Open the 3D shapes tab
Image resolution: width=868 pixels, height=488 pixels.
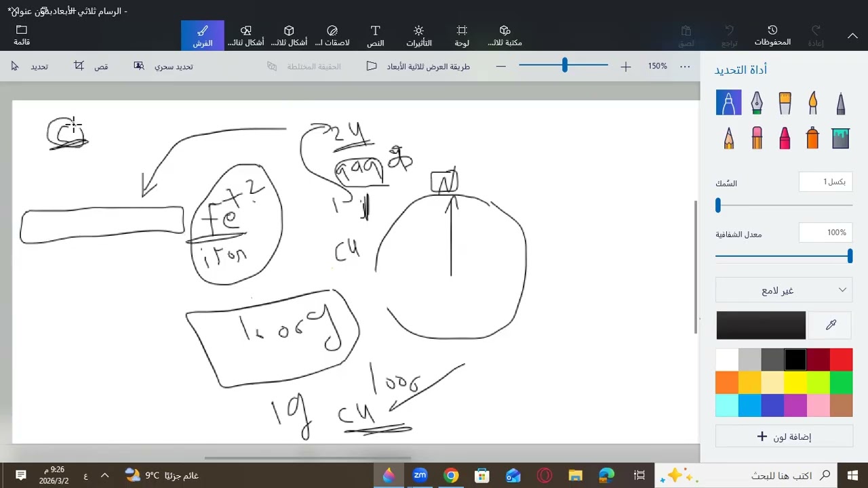[289, 36]
